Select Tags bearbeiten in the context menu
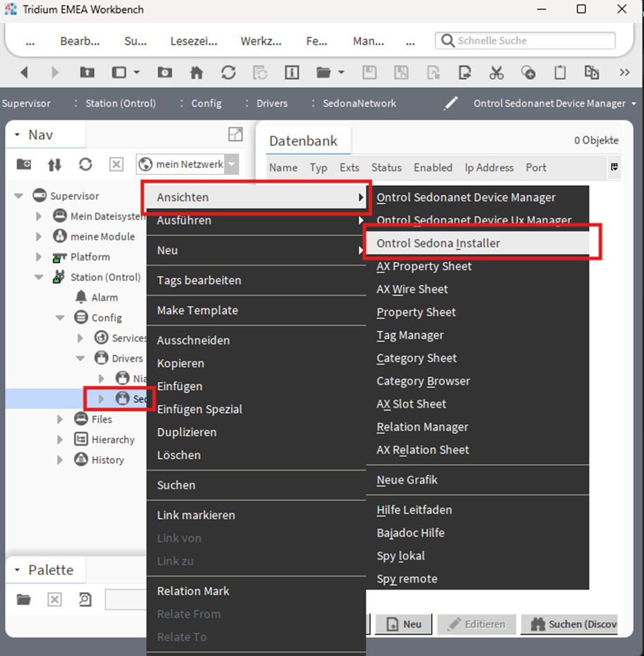Screen dimensions: 644x656 (256, 280)
